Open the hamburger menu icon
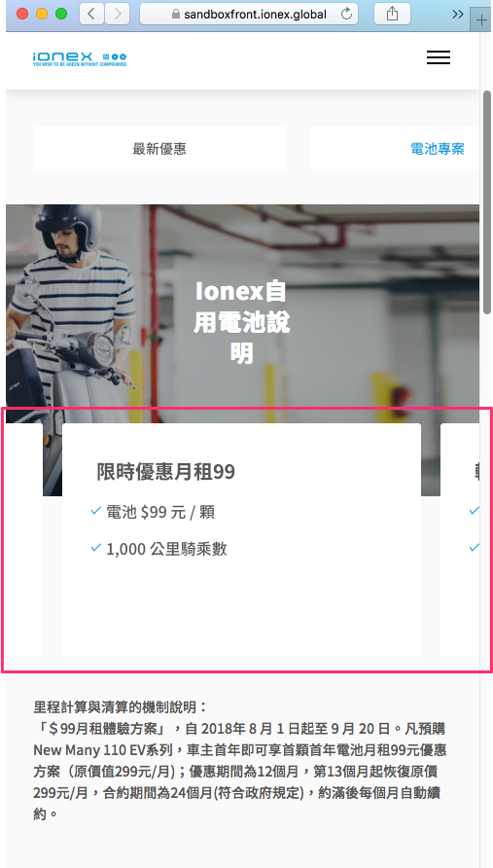This screenshot has height=868, width=493. point(439,57)
